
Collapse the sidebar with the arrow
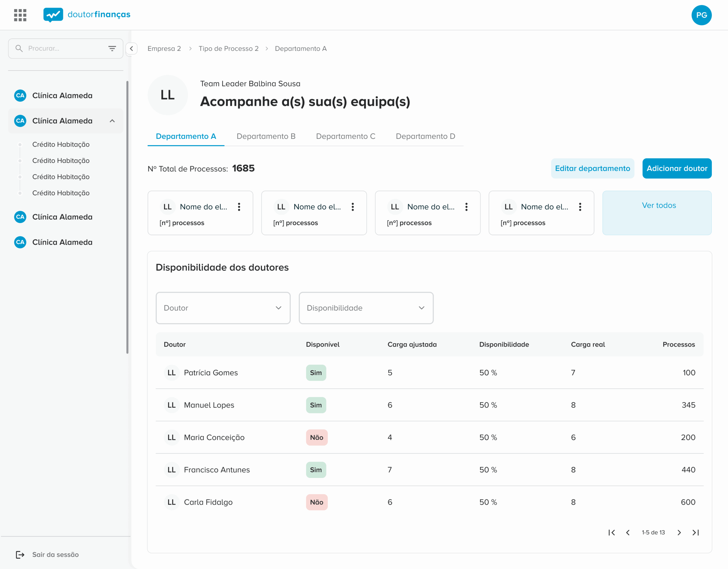click(x=132, y=48)
